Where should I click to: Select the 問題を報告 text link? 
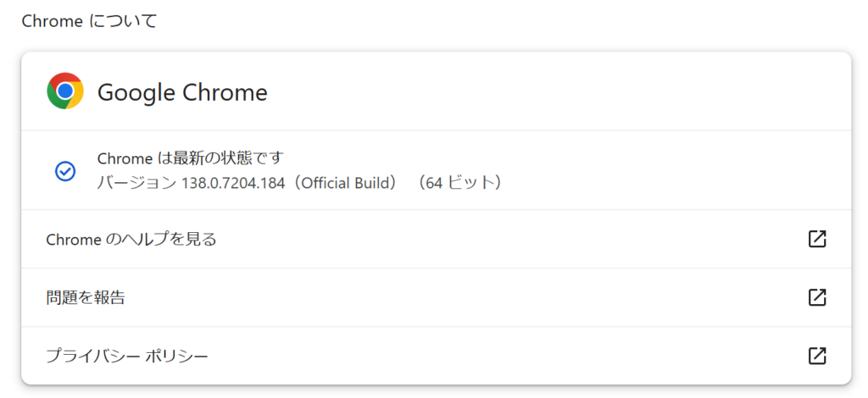86,297
